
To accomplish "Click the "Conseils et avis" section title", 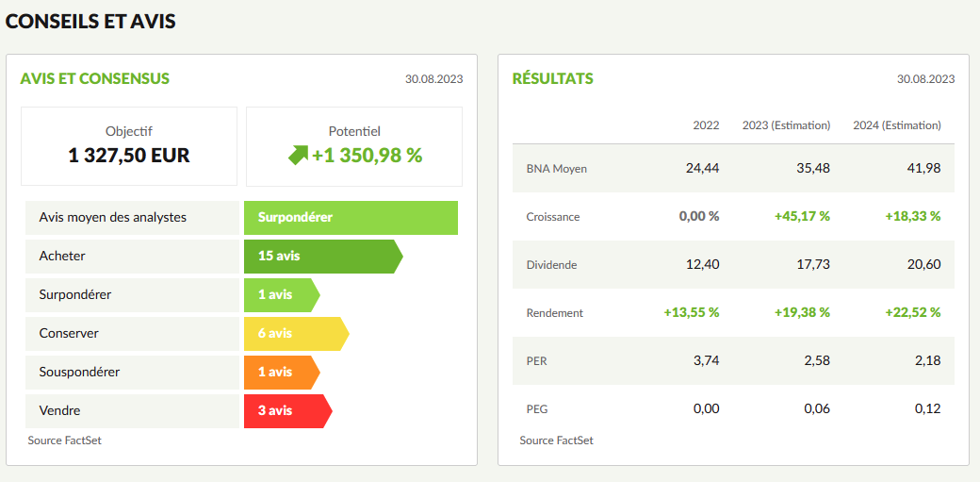I will tap(90, 21).
